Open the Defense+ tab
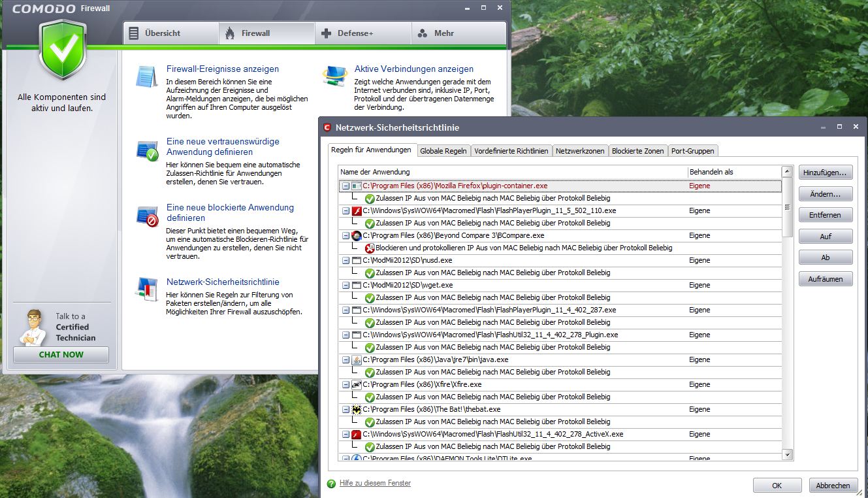 point(363,33)
